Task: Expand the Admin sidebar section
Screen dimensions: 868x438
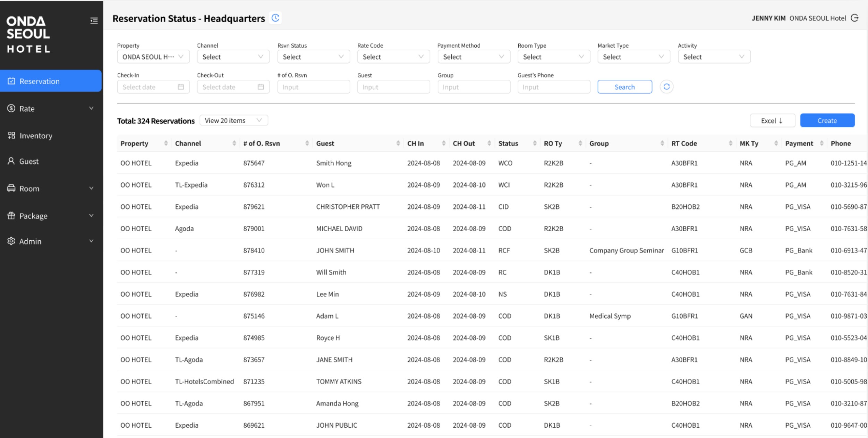Action: point(51,241)
